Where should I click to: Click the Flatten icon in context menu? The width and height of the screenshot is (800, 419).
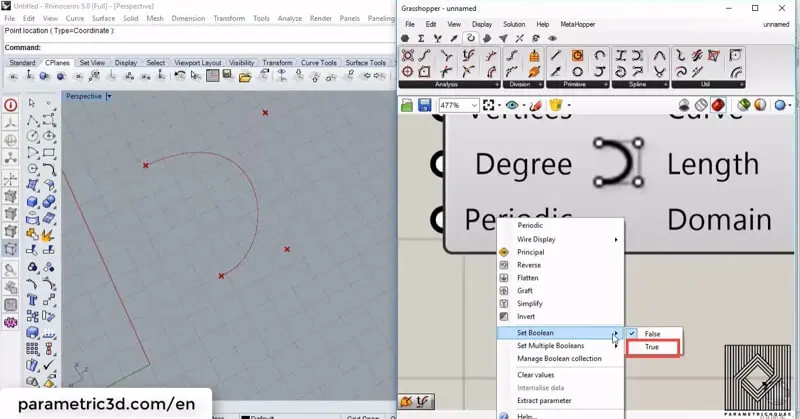(504, 278)
